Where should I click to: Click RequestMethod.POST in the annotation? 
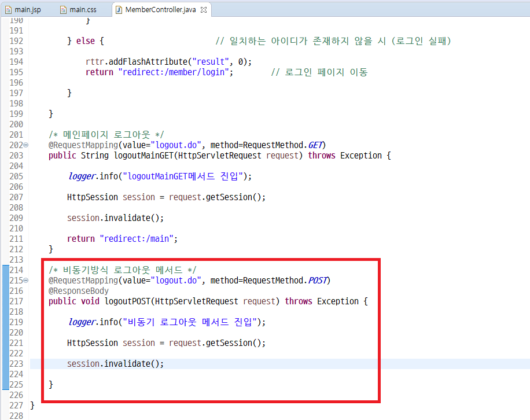click(x=285, y=281)
